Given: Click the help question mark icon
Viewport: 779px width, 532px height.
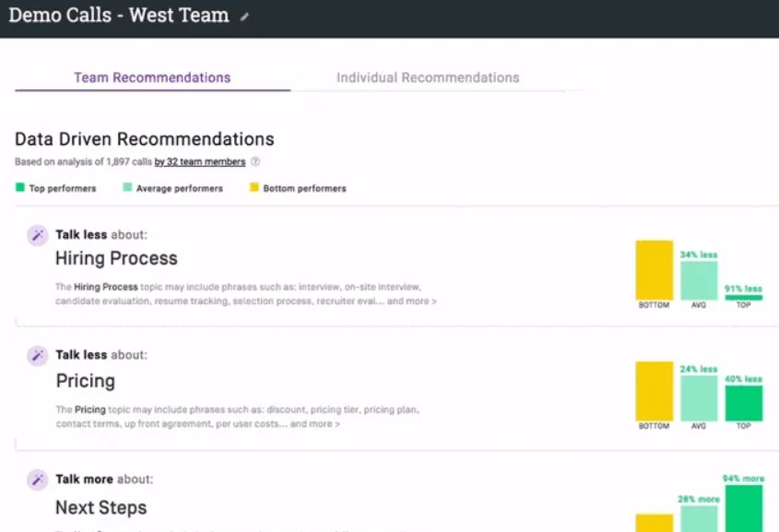Looking at the screenshot, I should tap(255, 161).
